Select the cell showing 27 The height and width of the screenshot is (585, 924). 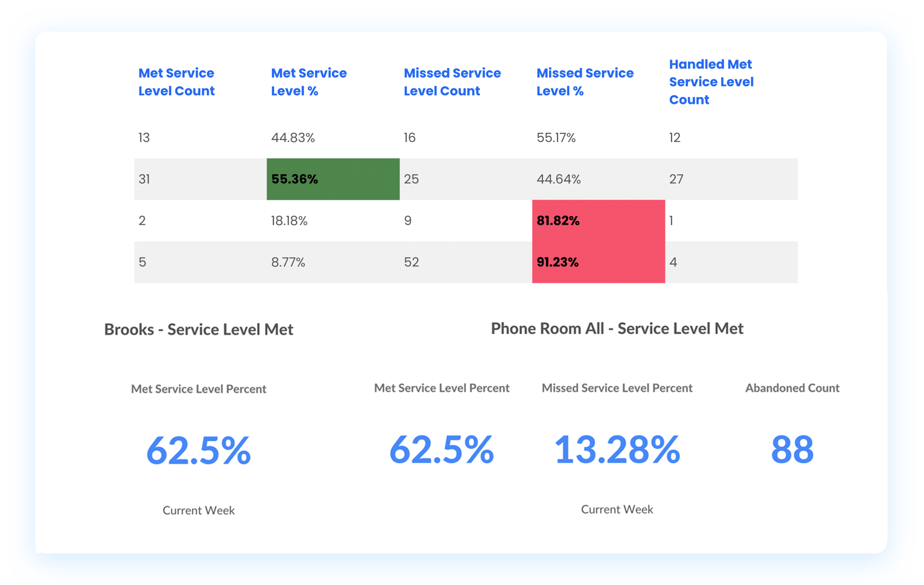pyautogui.click(x=732, y=179)
